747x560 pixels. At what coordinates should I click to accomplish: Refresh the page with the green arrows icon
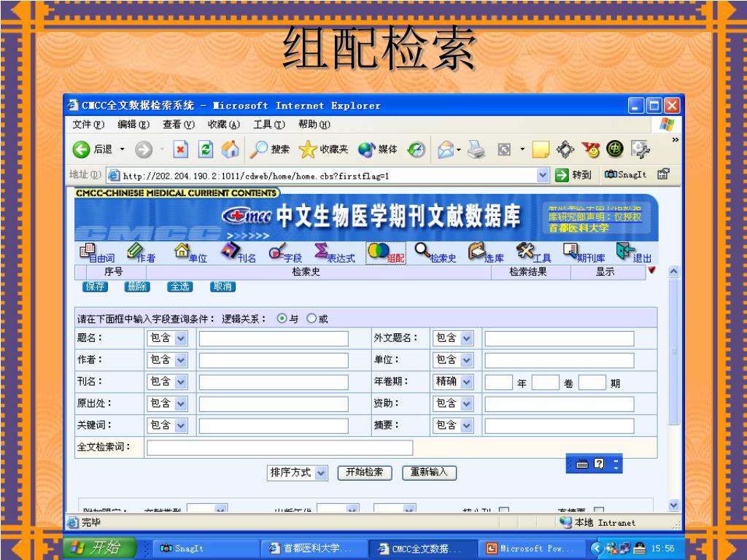coord(206,149)
